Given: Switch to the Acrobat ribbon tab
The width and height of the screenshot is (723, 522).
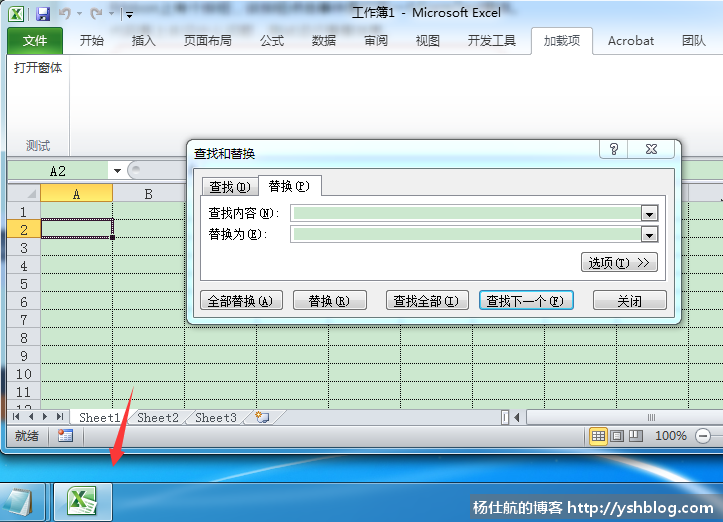Looking at the screenshot, I should pos(631,41).
